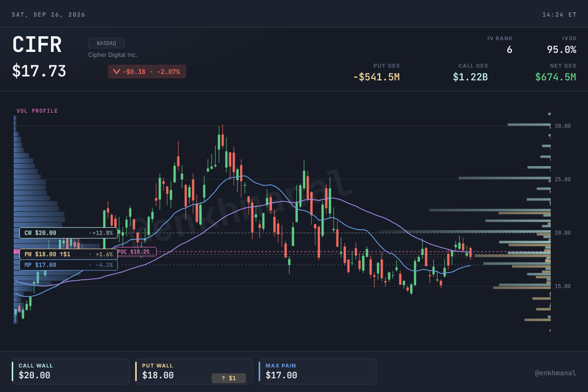Click the 30.00 price axis label
This screenshot has height=392, width=588.
coord(563,126)
